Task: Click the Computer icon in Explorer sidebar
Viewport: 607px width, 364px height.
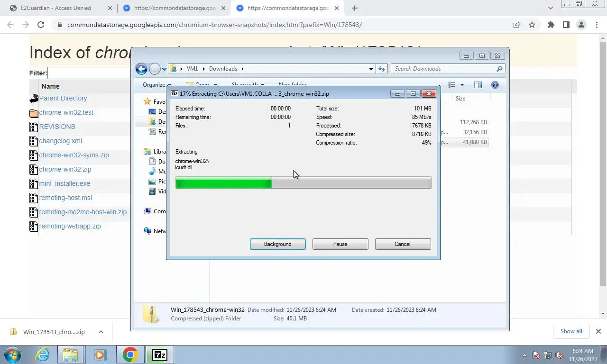Action: pos(148,211)
